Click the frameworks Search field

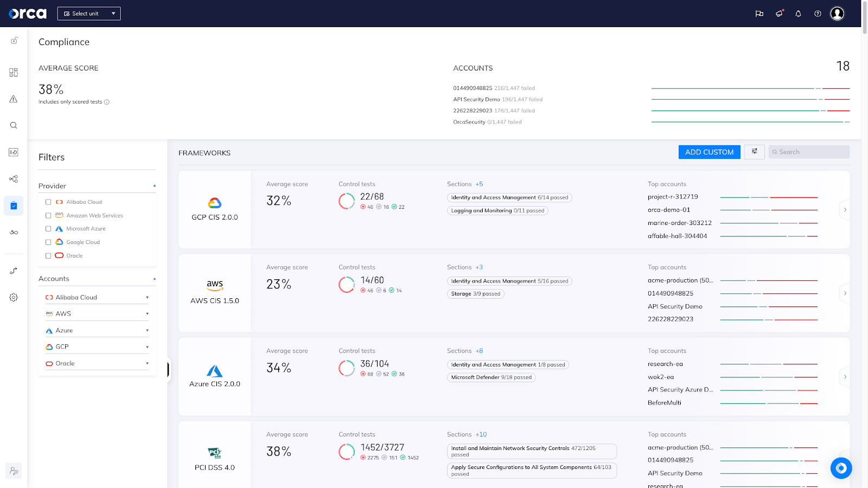[x=809, y=152]
